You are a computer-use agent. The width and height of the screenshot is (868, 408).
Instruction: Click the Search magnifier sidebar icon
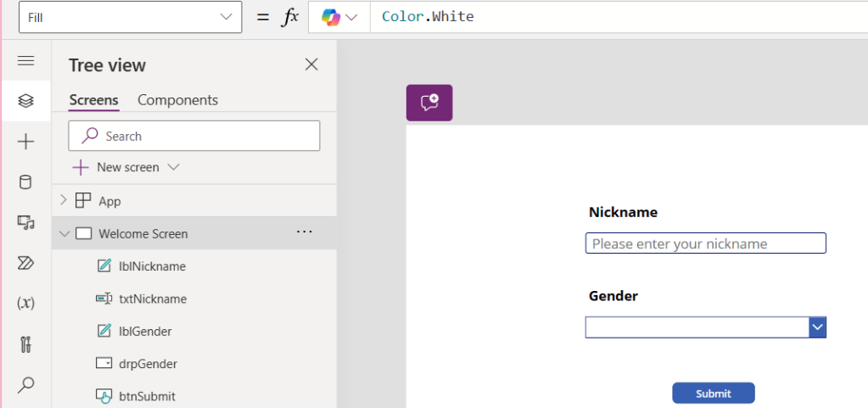[x=25, y=385]
